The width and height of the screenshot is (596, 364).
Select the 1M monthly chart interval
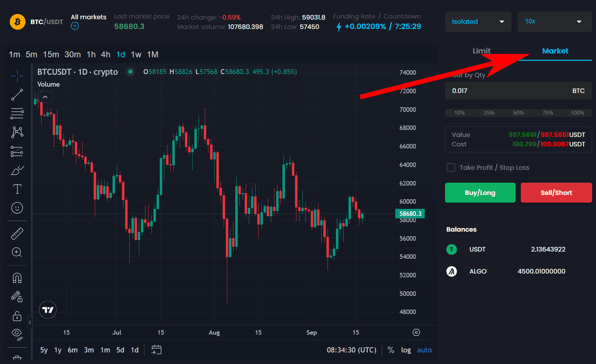point(152,54)
